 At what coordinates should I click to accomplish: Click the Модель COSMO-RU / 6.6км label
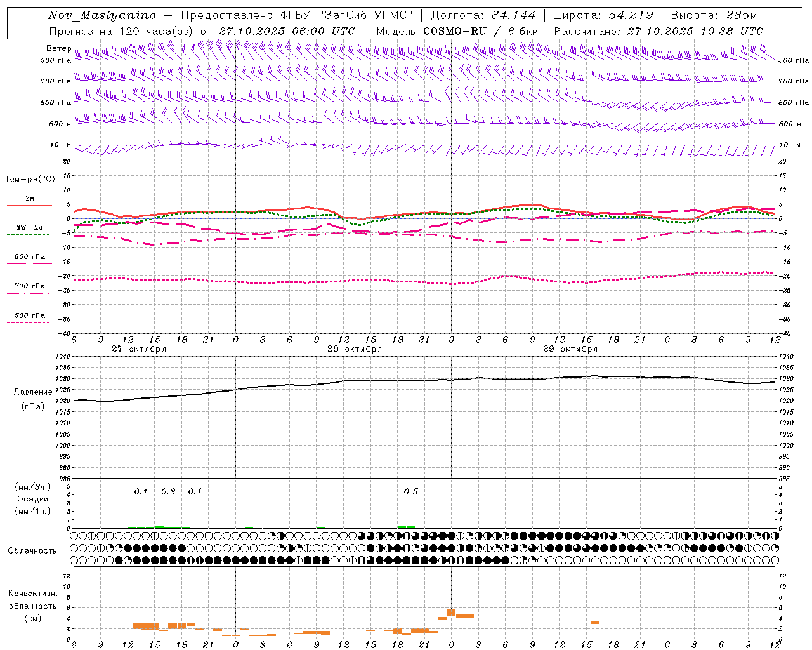click(x=457, y=31)
